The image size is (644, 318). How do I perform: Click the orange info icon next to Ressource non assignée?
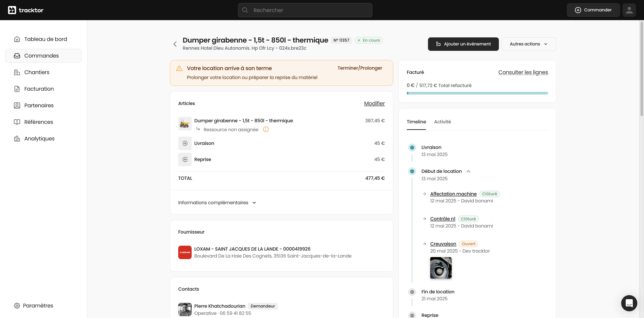[266, 129]
